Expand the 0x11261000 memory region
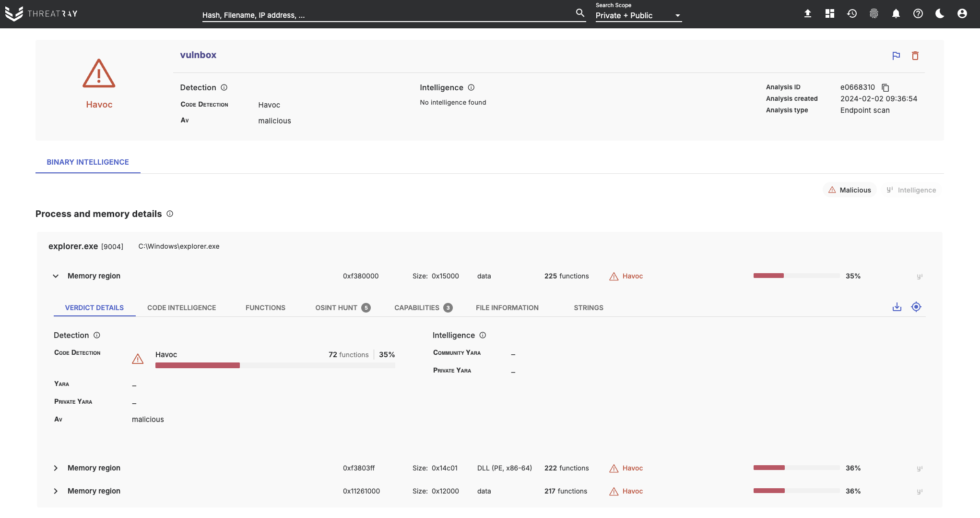This screenshot has width=980, height=518. (56, 491)
